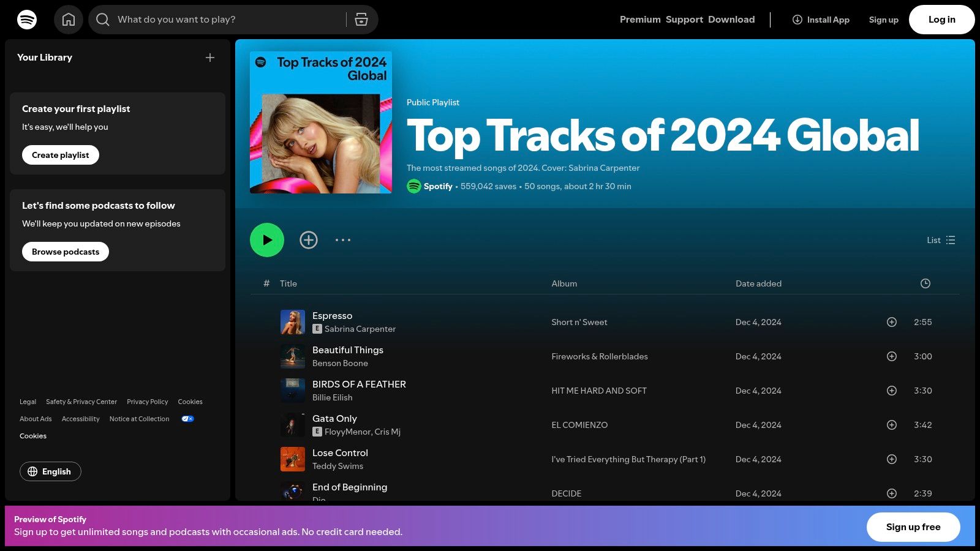Click the Spotify green logo beside owner name

coord(414,186)
